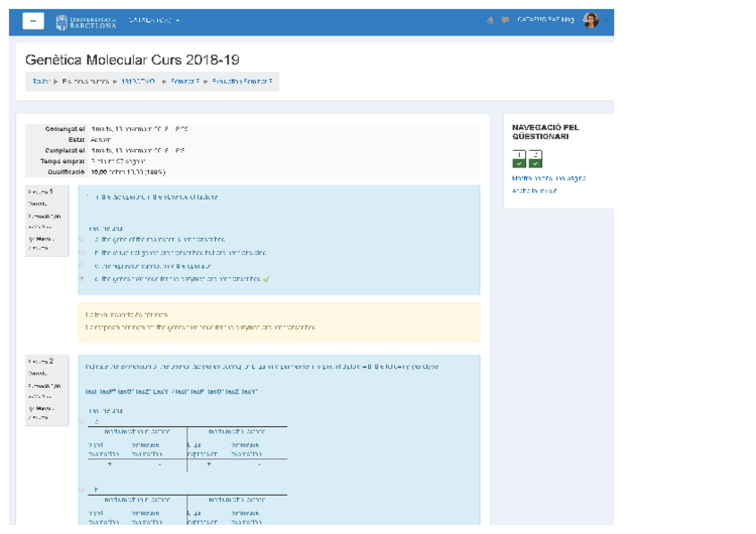Click the Genètica Molecular Curs 2018-19 heading
The width and height of the screenshot is (756, 534).
pyautogui.click(x=132, y=60)
